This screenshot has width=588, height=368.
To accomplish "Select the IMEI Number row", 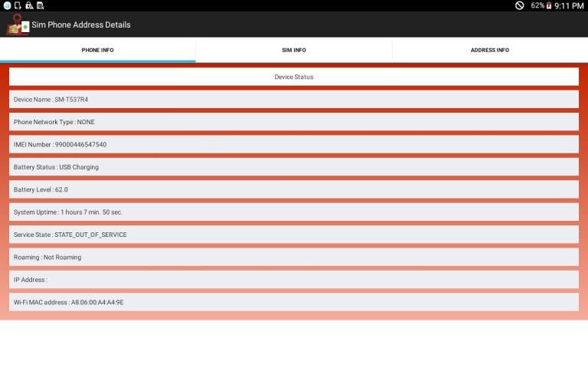I will 294,144.
